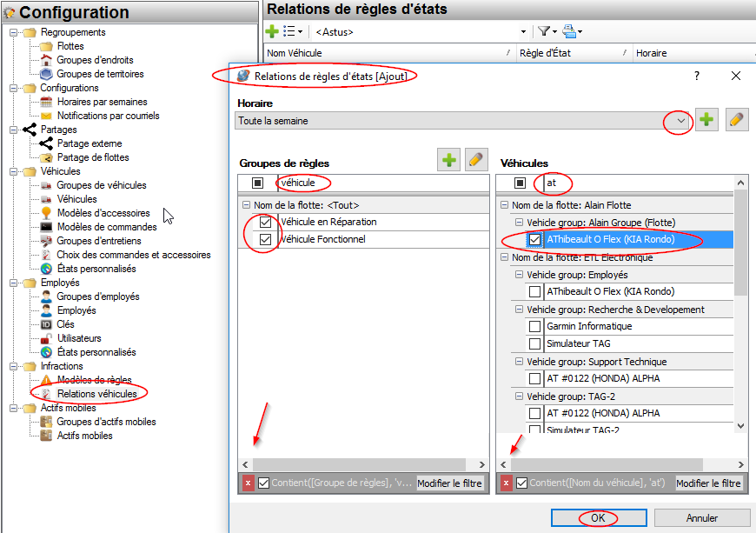Viewport: 756px width, 533px height.
Task: Remove the Nom du véhicule filter (red x)
Action: pyautogui.click(x=507, y=483)
